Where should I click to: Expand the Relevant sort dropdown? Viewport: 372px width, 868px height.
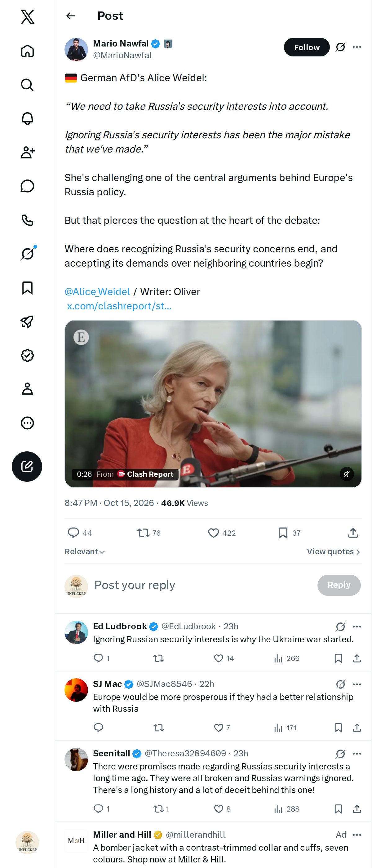85,551
